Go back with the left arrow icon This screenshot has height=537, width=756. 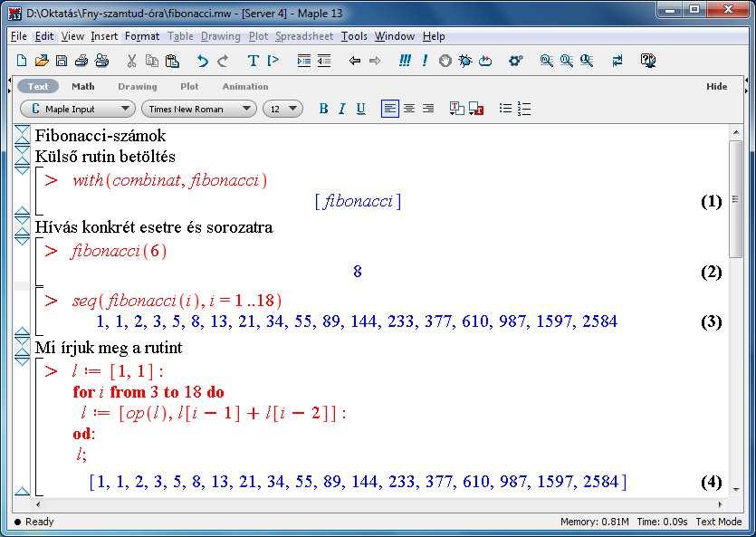click(x=354, y=61)
